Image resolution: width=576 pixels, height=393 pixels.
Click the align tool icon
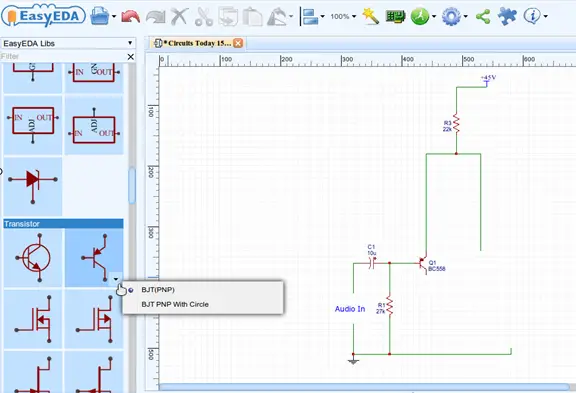click(309, 17)
